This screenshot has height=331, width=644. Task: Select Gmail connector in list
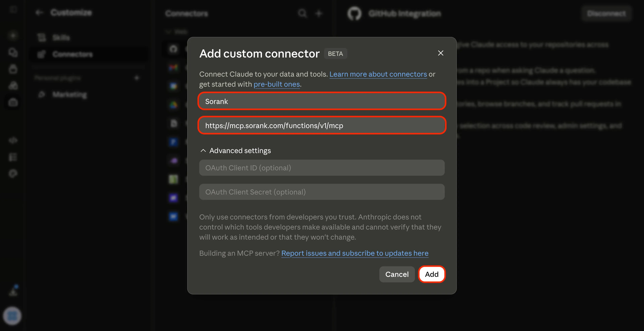point(173,68)
